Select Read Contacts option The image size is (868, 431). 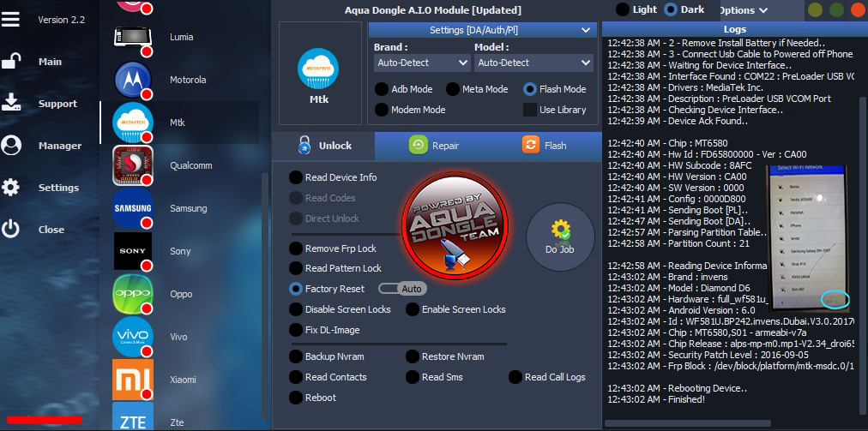point(296,377)
